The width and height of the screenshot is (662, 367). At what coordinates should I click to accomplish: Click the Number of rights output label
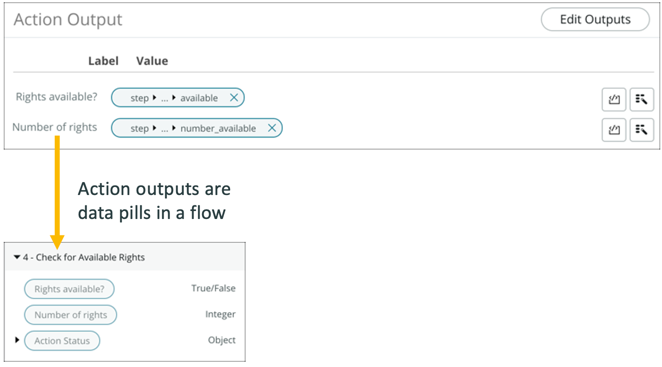[x=54, y=127]
